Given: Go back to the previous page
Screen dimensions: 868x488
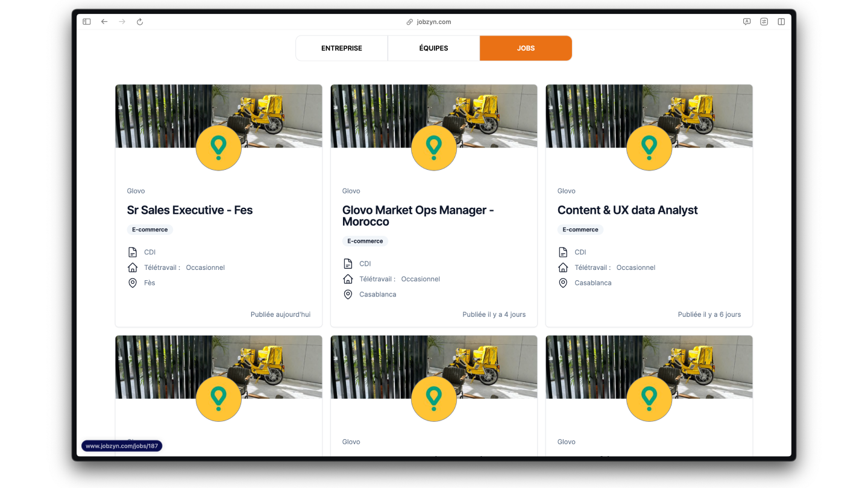Looking at the screenshot, I should (104, 22).
